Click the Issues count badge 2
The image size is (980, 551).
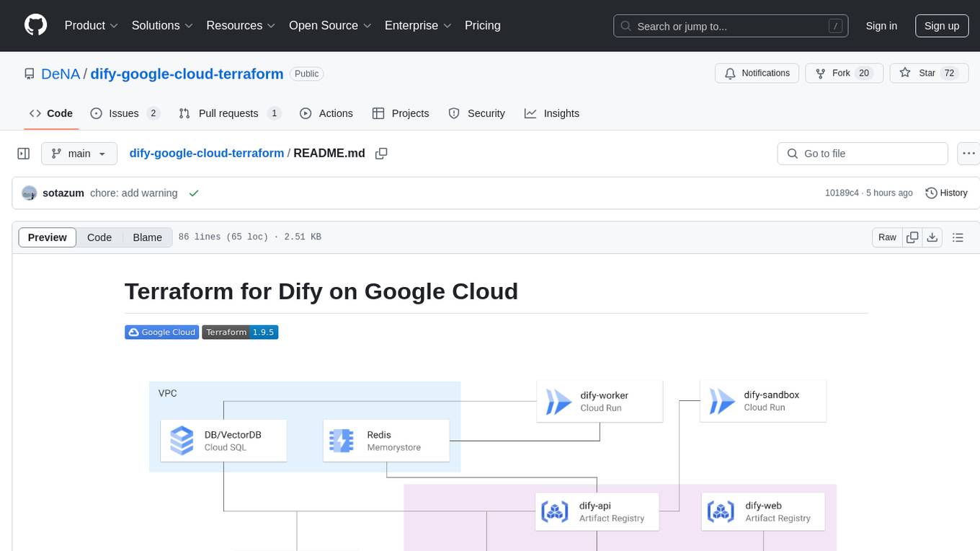pos(153,113)
